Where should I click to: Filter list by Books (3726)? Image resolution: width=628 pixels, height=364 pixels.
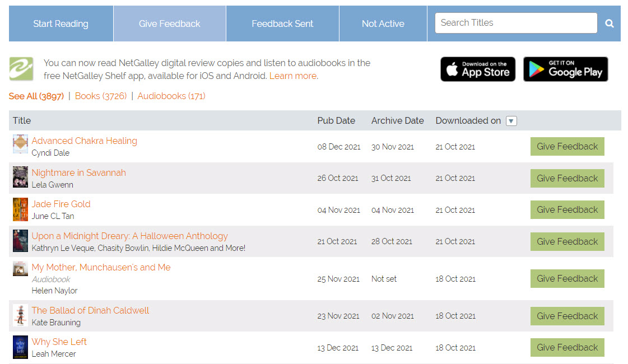click(101, 96)
